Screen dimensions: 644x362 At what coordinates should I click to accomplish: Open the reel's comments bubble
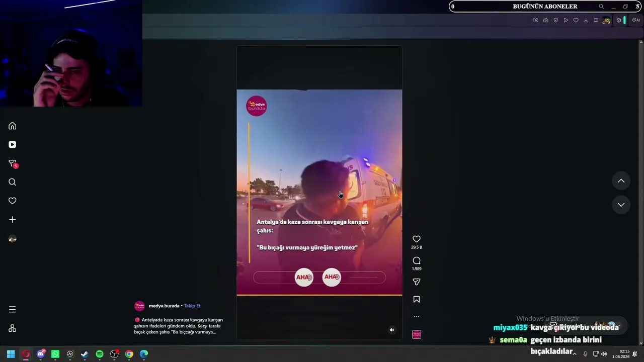[x=417, y=260]
